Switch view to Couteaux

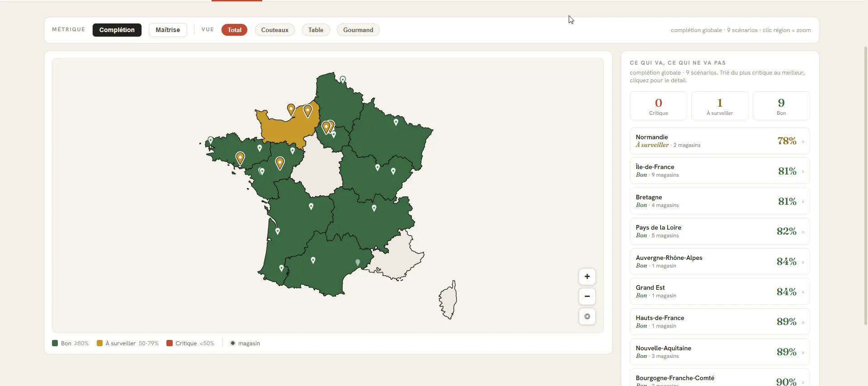tap(275, 30)
